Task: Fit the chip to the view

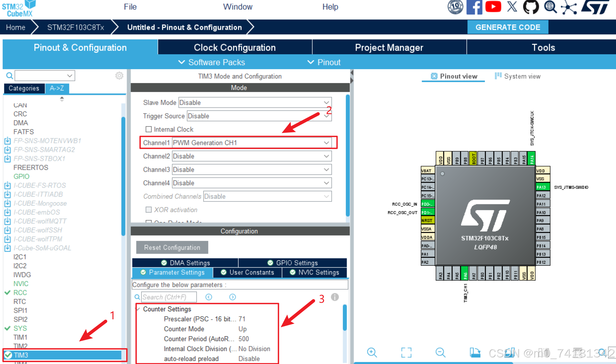Action: (406, 352)
